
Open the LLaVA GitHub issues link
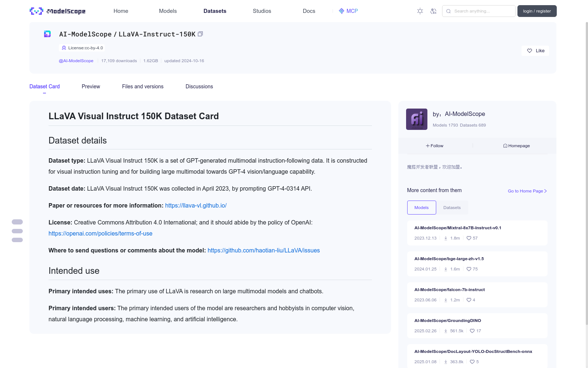(263, 250)
